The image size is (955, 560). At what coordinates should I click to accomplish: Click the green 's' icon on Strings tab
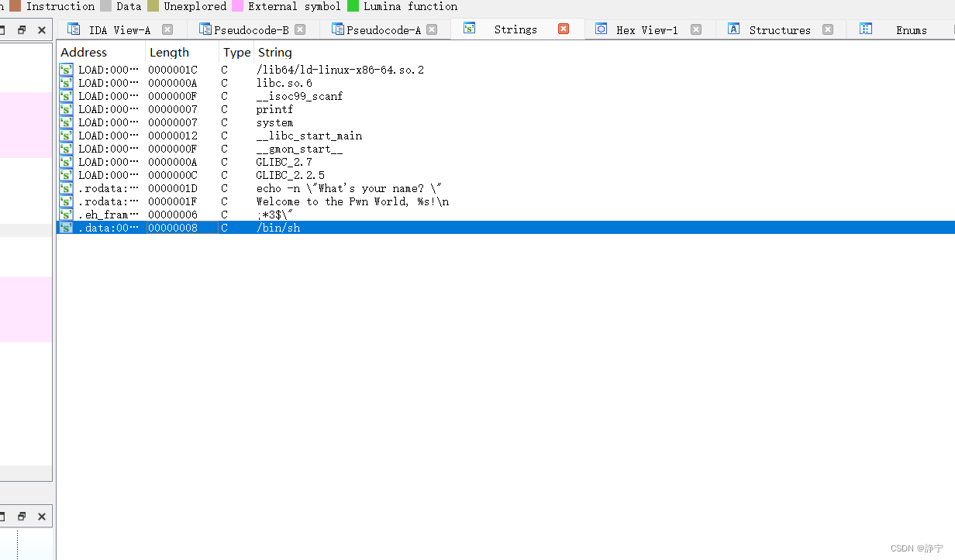[x=469, y=29]
